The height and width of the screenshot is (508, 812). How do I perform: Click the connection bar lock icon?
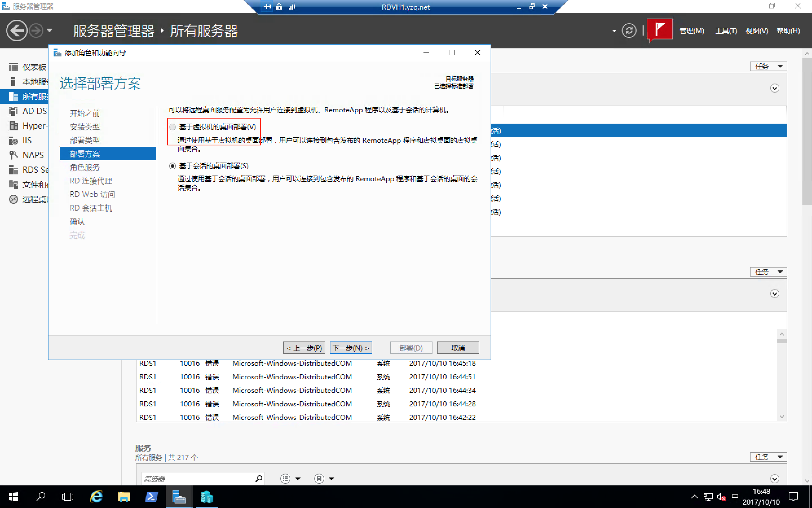point(279,6)
